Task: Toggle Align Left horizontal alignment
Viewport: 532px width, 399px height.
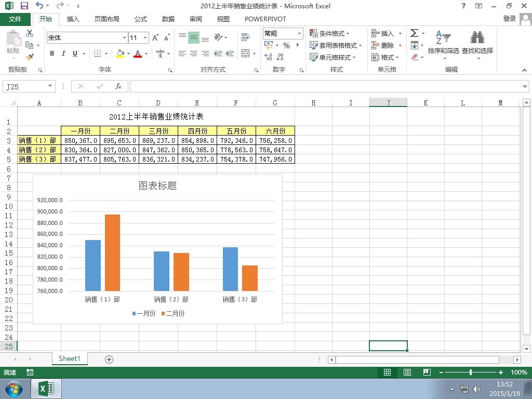Action: [182, 54]
